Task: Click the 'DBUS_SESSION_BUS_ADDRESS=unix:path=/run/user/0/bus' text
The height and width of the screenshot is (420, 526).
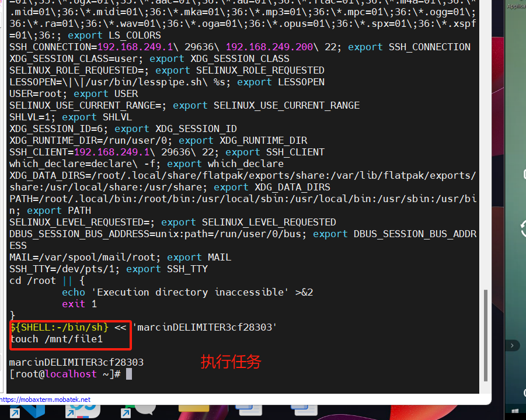Action: click(155, 234)
